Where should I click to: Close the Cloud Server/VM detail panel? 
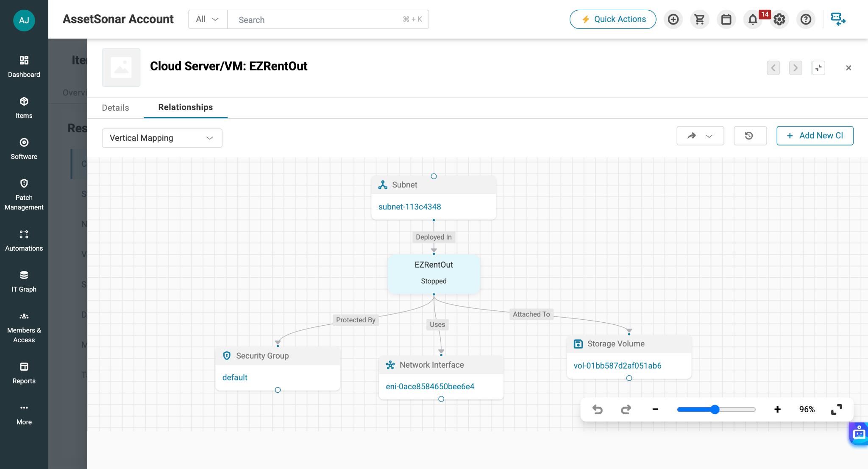click(849, 68)
